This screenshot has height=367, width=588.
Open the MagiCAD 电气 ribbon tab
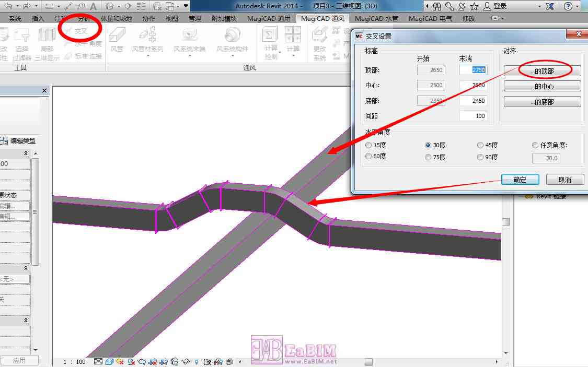430,18
